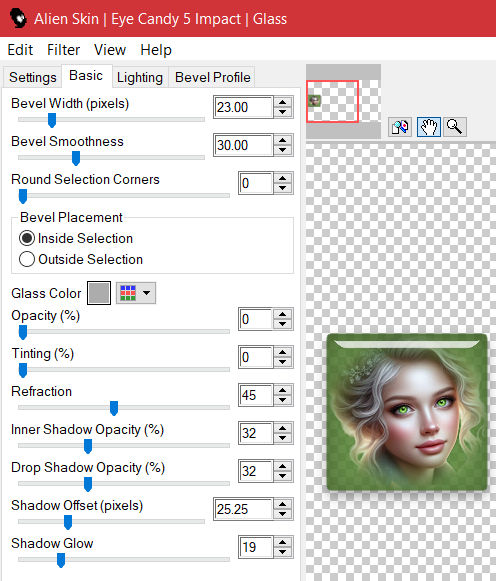Open the Settings tab
This screenshot has width=496, height=581.
[x=33, y=77]
